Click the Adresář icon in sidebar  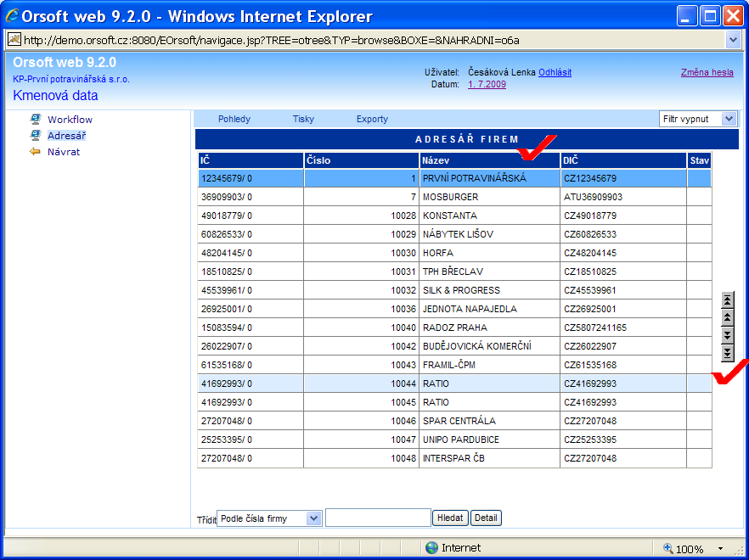[x=35, y=135]
